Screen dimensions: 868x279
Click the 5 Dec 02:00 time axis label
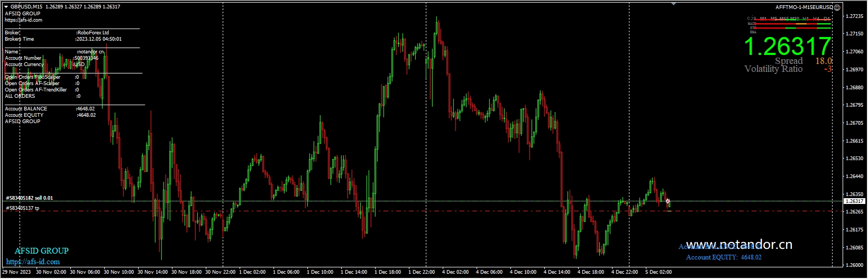tap(659, 272)
